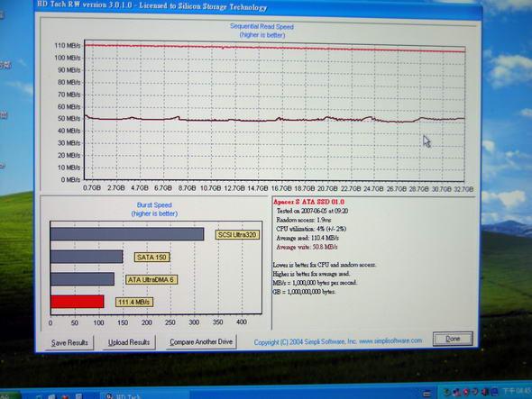Click the system tray clock
Image resolution: width=532 pixels, height=399 pixels.
point(517,392)
